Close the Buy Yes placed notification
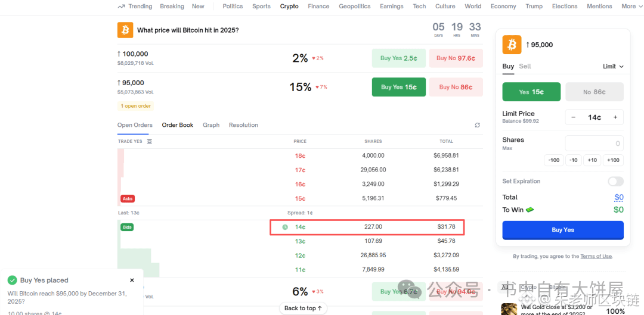Viewport: 644px width, 315px height. click(x=132, y=280)
